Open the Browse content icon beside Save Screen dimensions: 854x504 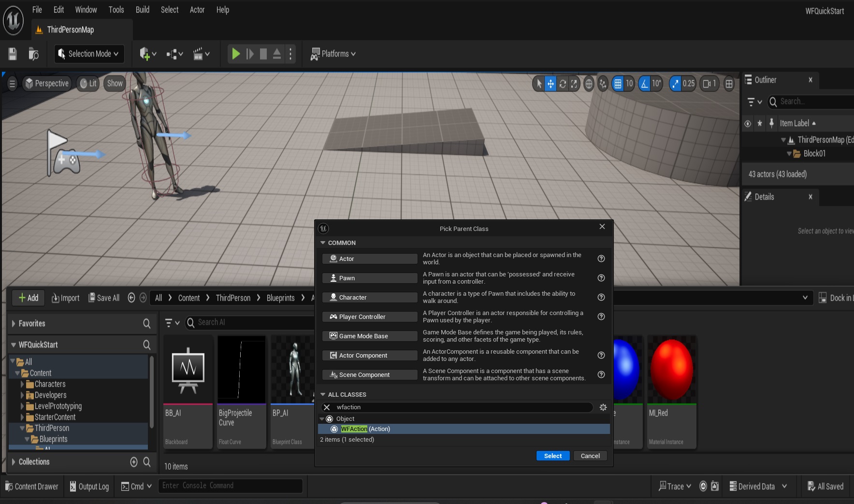tap(33, 54)
